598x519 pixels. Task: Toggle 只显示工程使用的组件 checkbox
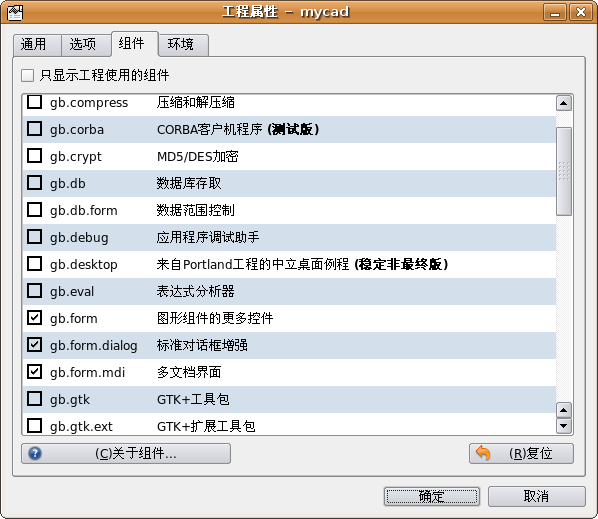pos(27,75)
